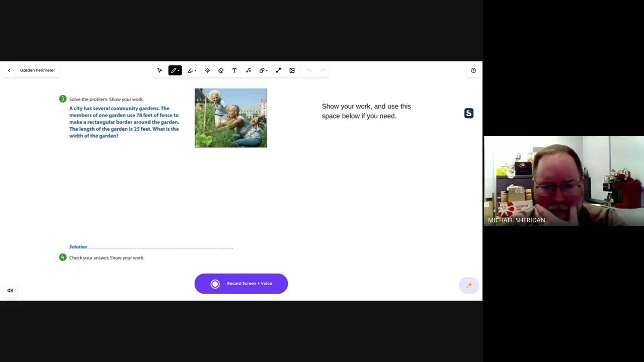Select the line connector tool
Image resolution: width=644 pixels, height=362 pixels.
pos(278,70)
